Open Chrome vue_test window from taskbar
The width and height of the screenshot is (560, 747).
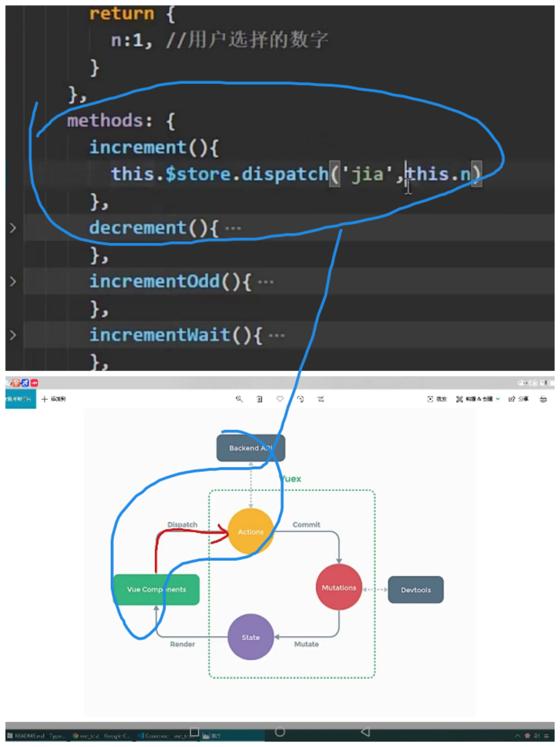[x=101, y=736]
